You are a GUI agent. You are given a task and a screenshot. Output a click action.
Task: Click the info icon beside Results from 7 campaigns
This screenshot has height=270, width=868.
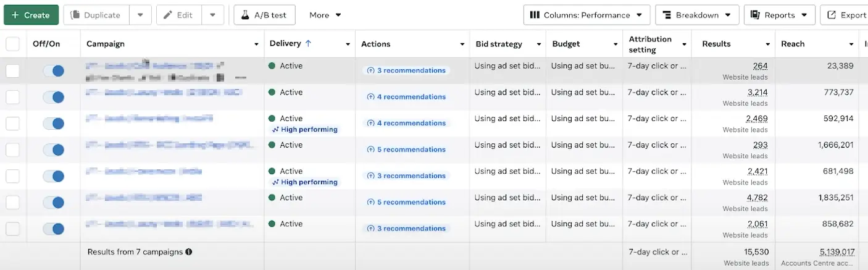tap(189, 252)
